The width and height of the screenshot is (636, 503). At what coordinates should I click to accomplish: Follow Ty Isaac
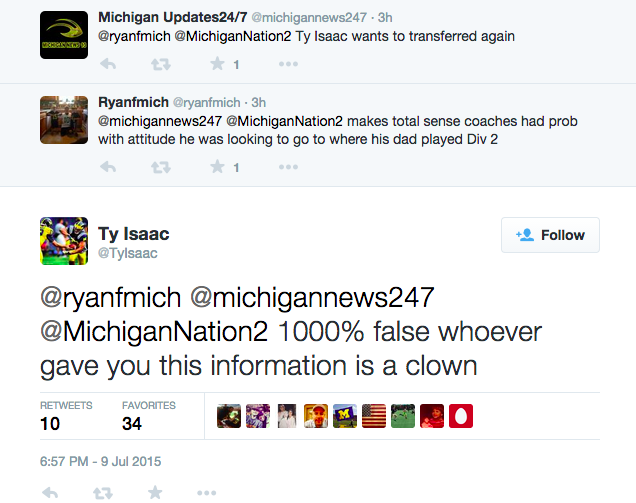tap(550, 235)
